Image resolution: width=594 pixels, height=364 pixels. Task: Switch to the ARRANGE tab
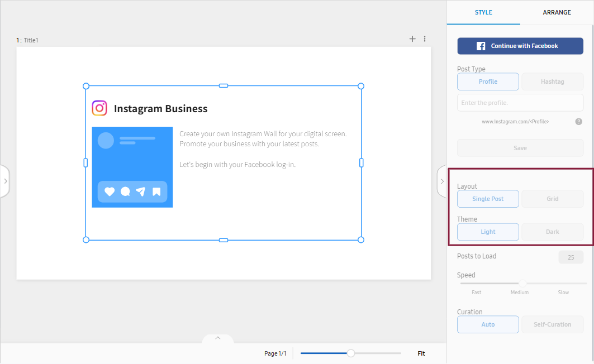[x=557, y=12]
